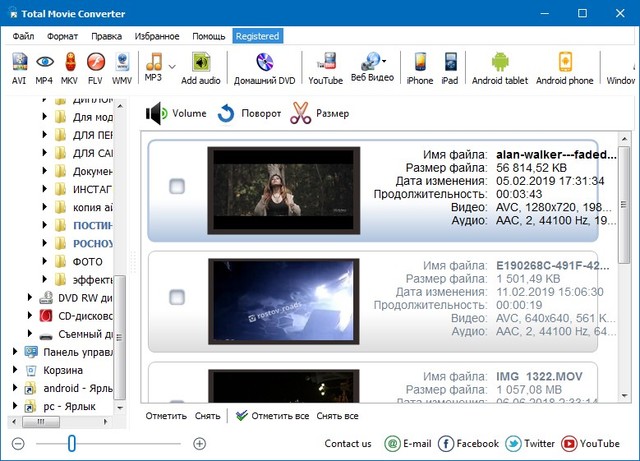This screenshot has height=461, width=640.
Task: Open the Facebook link in footer
Action: [x=468, y=443]
